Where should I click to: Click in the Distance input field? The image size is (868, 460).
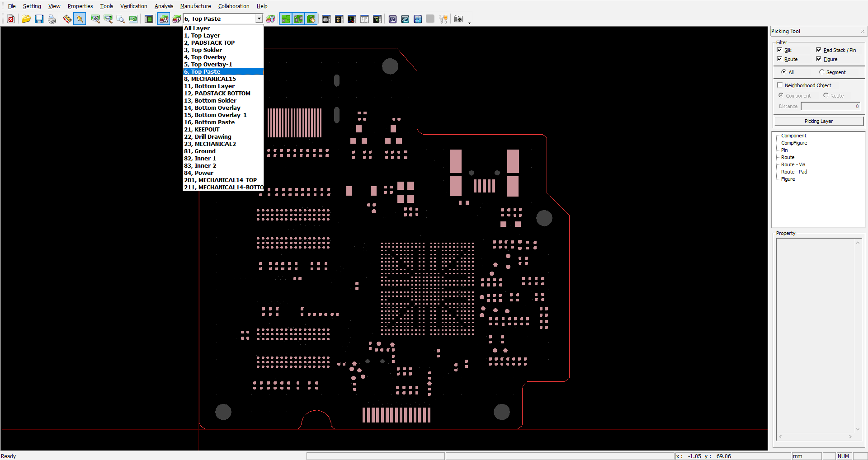pyautogui.click(x=830, y=106)
